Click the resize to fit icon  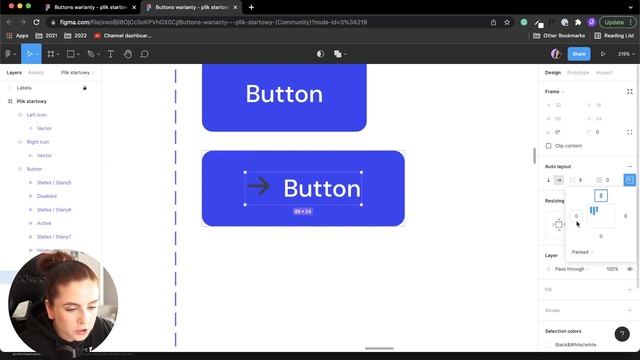[630, 91]
